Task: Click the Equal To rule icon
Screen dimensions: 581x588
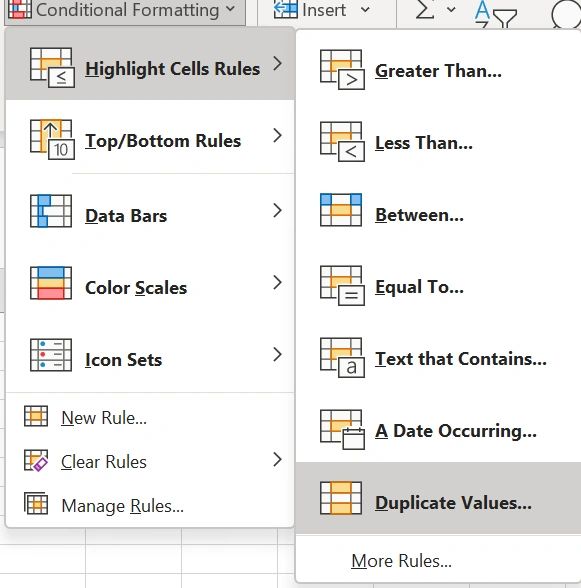Action: pyautogui.click(x=342, y=285)
